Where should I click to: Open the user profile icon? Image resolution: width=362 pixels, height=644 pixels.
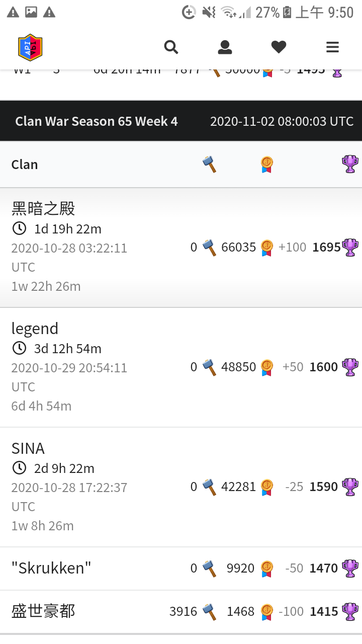[225, 47]
